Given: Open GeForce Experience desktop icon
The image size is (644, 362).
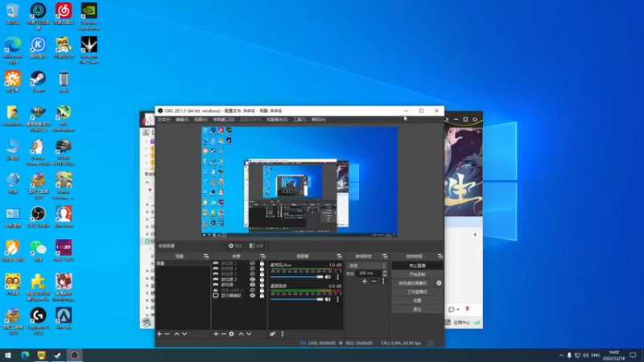Looking at the screenshot, I should pyautogui.click(x=89, y=16).
